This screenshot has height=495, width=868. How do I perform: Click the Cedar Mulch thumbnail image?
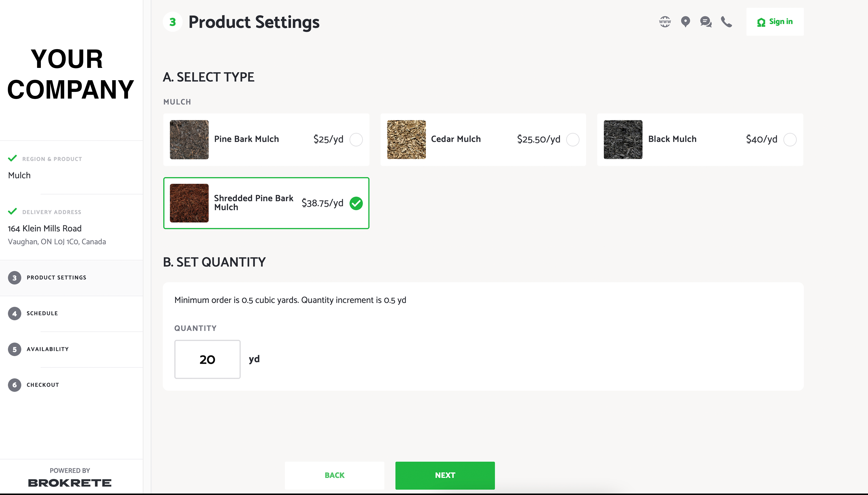tap(406, 139)
